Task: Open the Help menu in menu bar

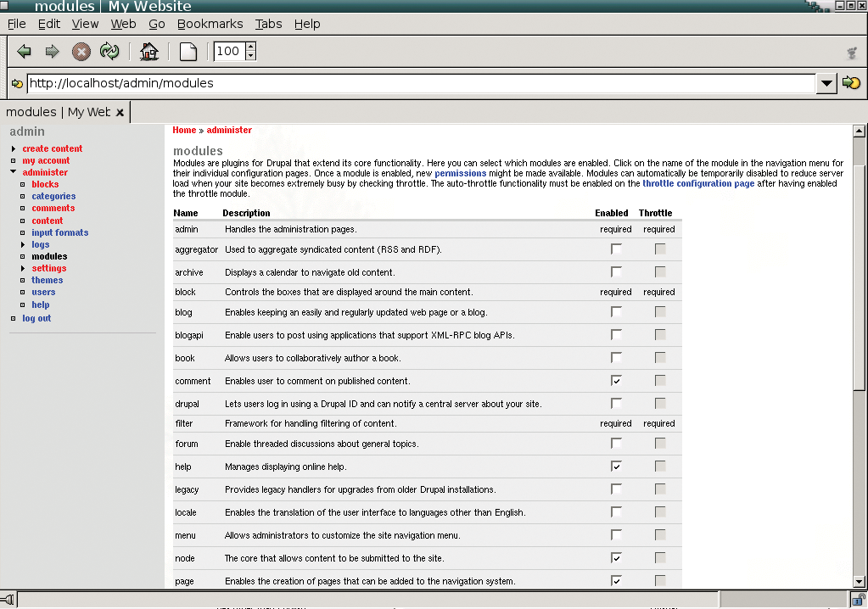Action: tap(307, 24)
